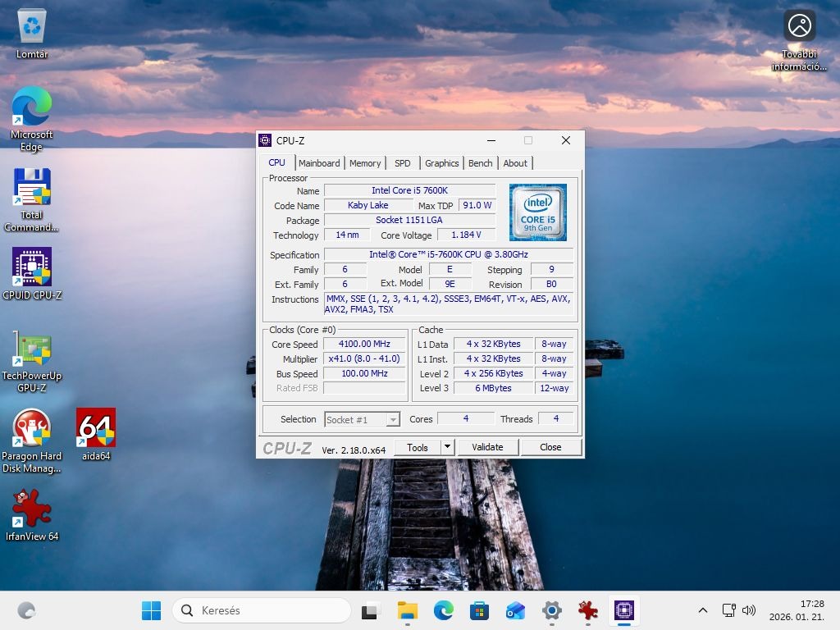Launch Edge from the taskbar
Viewport: 840px width, 630px height.
444,610
